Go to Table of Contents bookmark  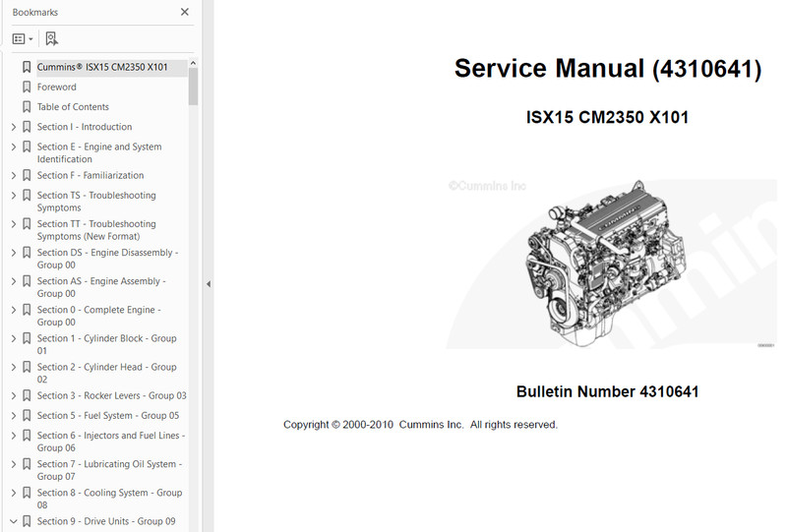coord(73,107)
